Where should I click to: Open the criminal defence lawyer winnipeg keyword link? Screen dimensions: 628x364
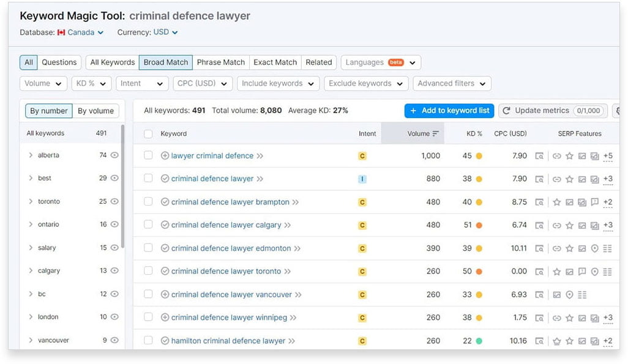pyautogui.click(x=226, y=317)
